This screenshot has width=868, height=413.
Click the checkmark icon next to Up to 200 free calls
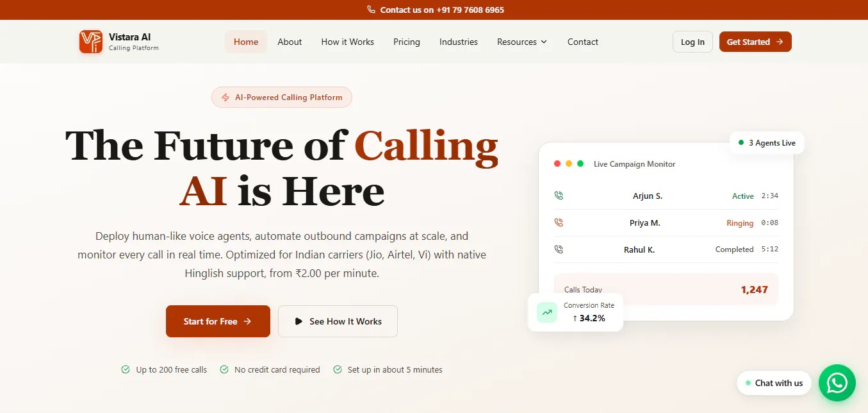click(126, 369)
